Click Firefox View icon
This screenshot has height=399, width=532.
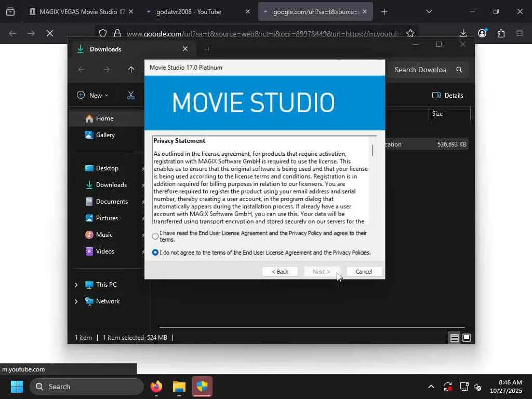pyautogui.click(x=10, y=12)
